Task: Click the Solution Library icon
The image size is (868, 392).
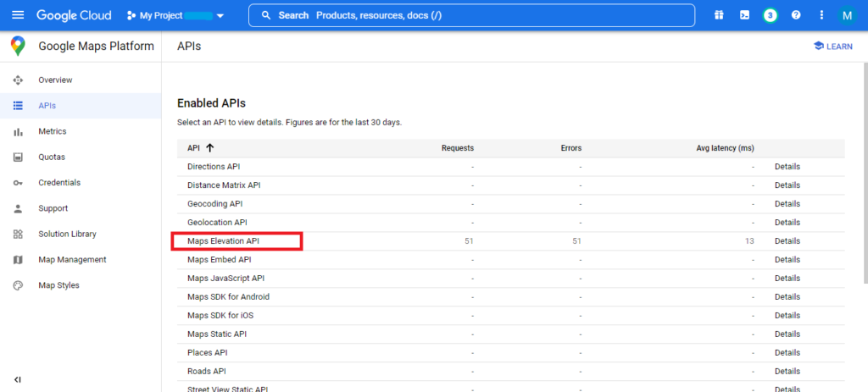Action: pos(18,234)
